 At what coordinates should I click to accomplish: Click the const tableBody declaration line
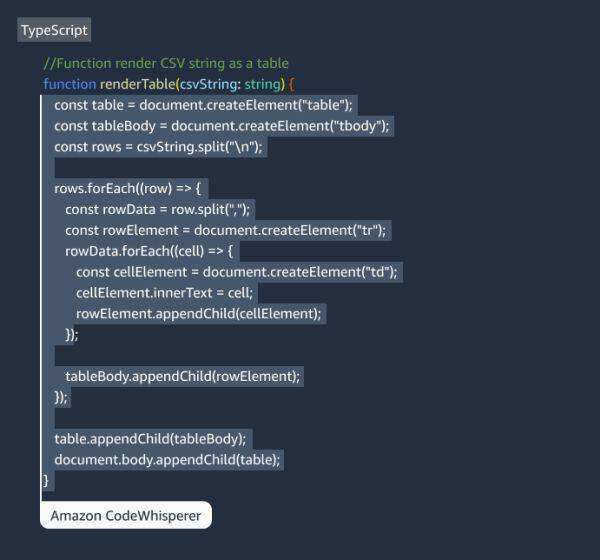coord(221,126)
